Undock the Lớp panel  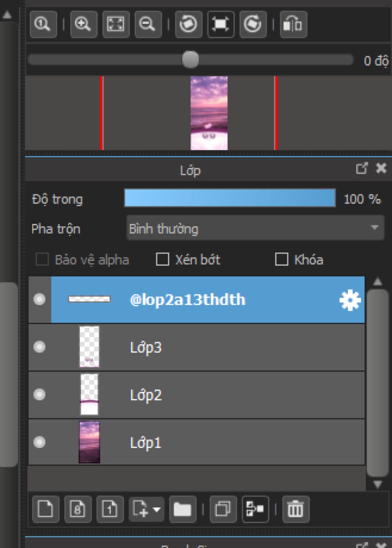[361, 168]
